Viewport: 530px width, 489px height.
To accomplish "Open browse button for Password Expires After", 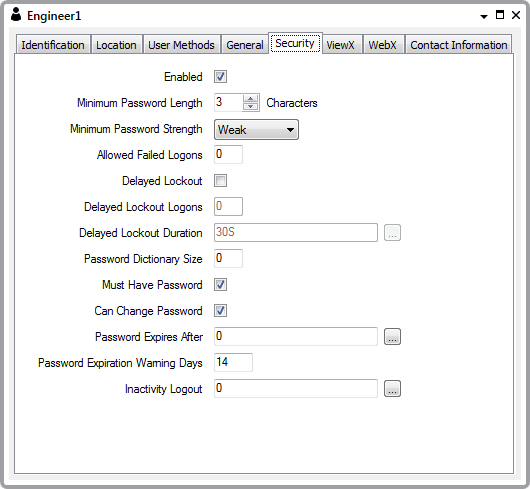I will pyautogui.click(x=392, y=337).
